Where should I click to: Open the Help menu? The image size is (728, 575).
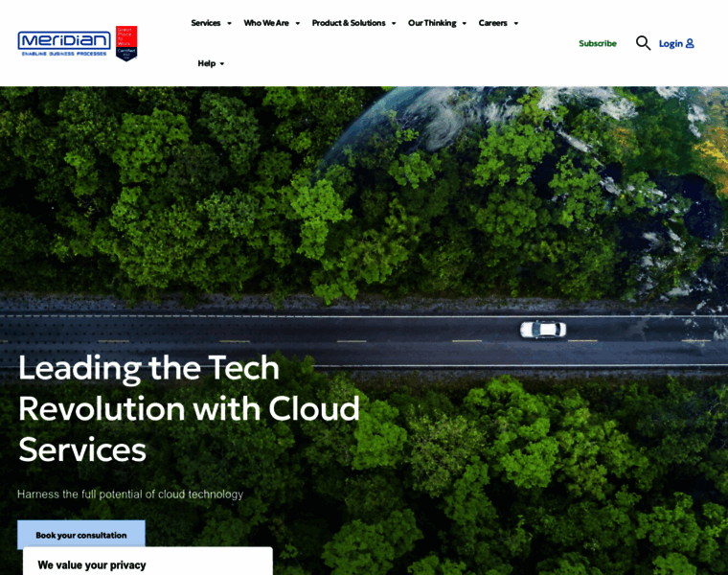207,63
